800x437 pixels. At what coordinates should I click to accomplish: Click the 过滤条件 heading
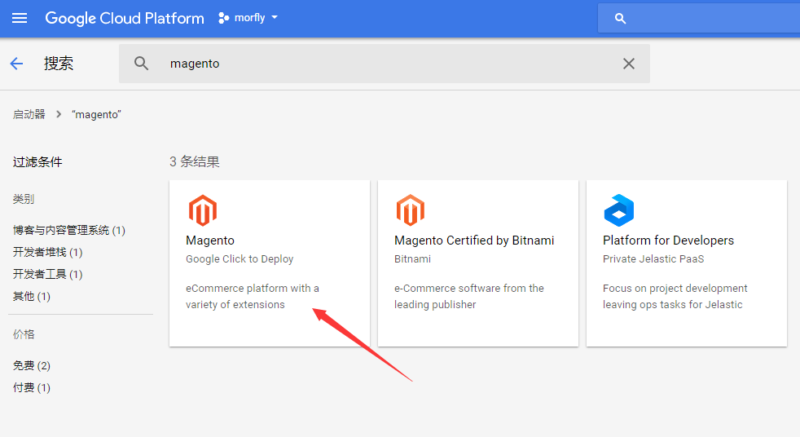point(37,162)
